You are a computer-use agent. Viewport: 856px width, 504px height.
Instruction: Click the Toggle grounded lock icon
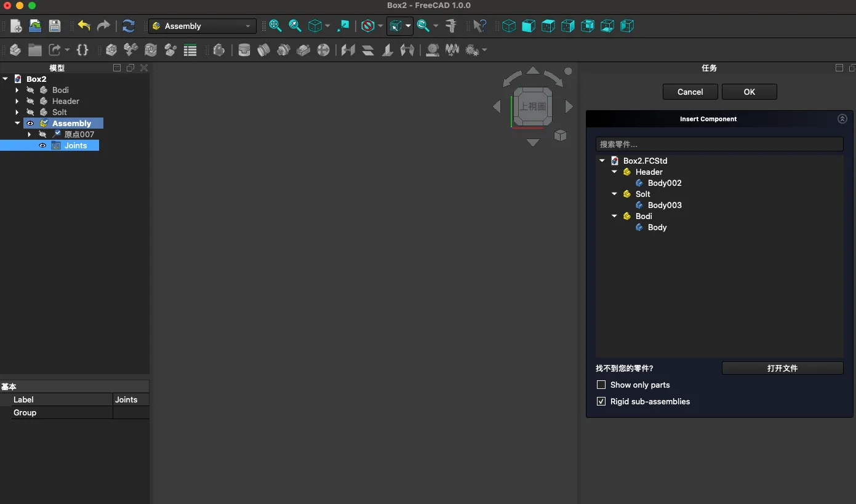[x=218, y=50]
